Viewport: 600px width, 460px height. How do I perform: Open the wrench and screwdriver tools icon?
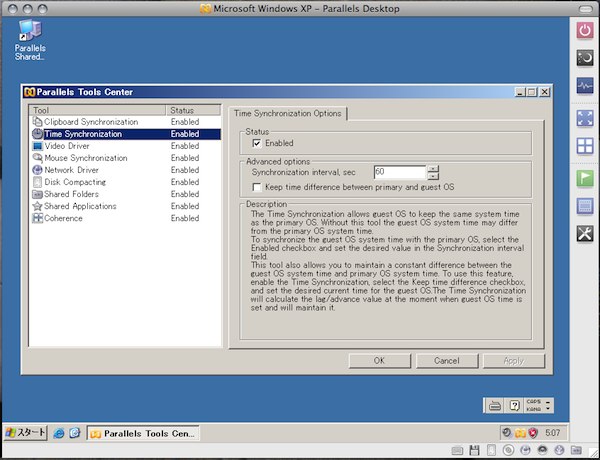(585, 234)
